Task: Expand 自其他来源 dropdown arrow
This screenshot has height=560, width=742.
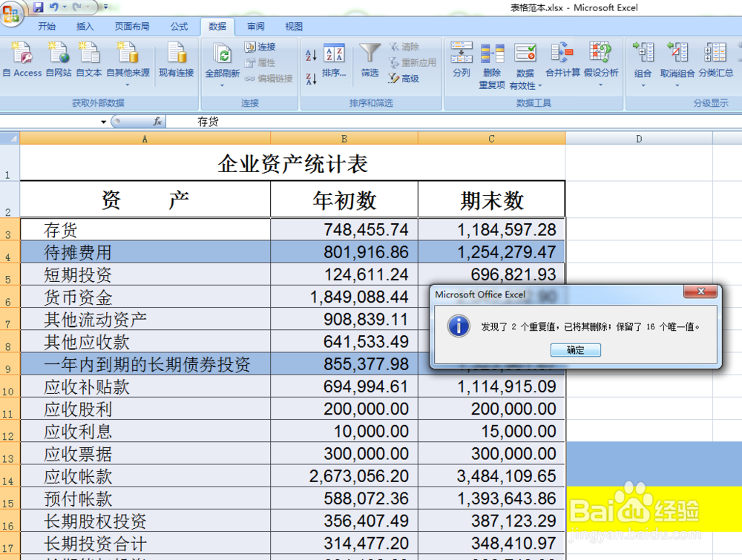Action: coord(128,85)
